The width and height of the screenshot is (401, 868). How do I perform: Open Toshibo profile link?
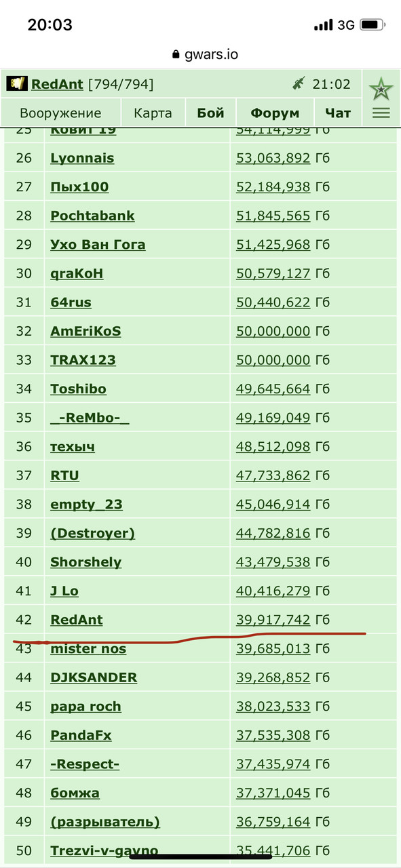point(78,389)
